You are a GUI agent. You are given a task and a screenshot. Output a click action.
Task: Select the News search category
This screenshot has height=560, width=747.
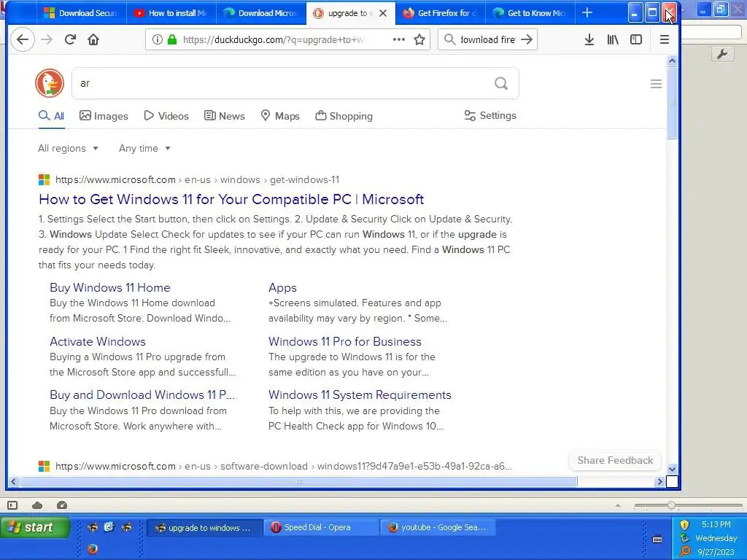(225, 116)
